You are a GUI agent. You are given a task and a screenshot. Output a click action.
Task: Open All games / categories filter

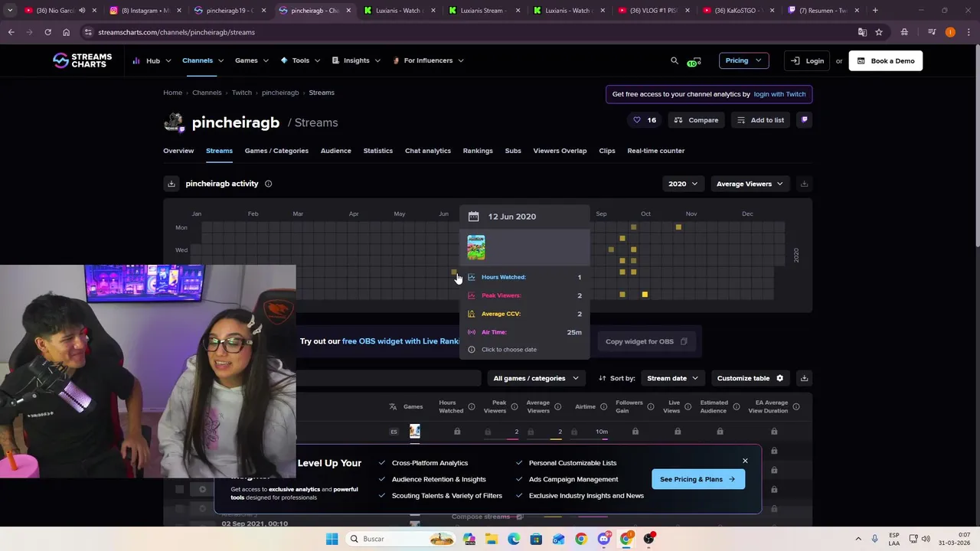click(x=536, y=378)
